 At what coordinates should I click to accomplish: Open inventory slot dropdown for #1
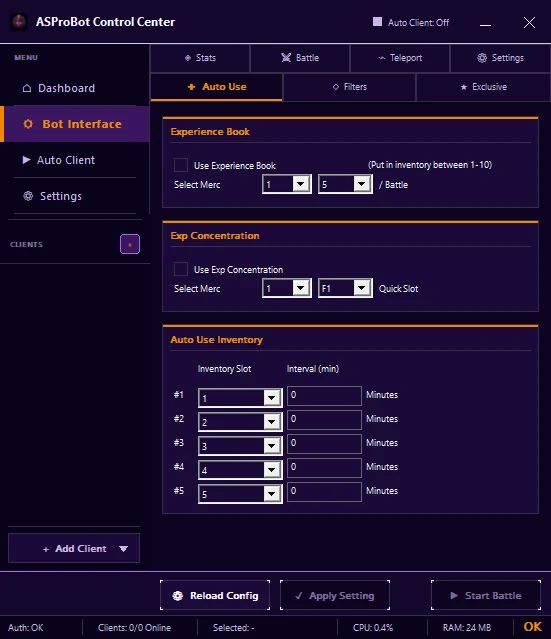point(240,398)
